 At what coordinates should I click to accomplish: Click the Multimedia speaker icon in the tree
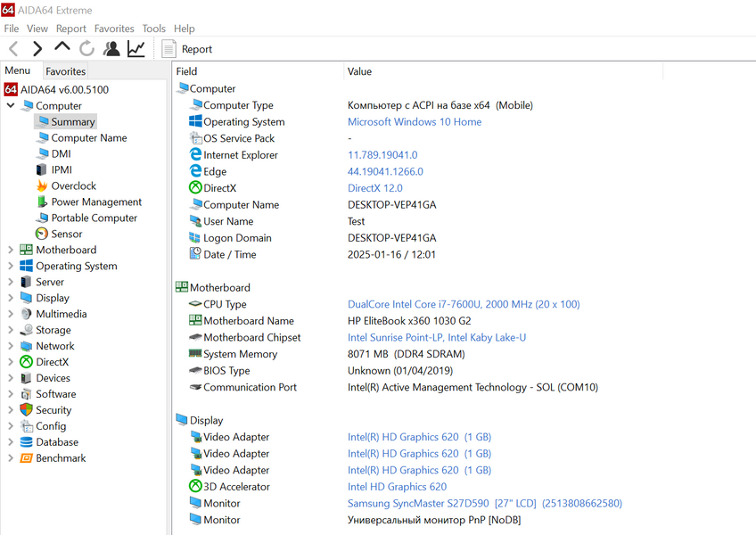click(x=26, y=314)
